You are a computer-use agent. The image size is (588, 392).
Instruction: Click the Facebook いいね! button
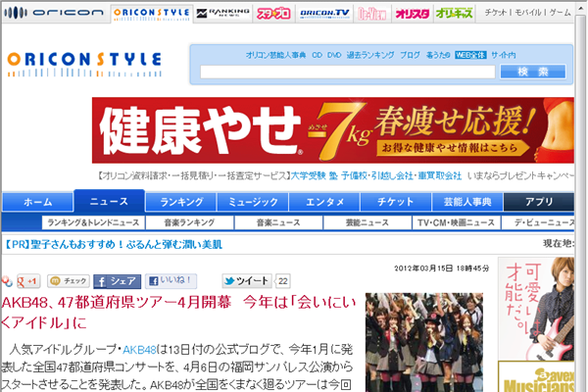(171, 281)
